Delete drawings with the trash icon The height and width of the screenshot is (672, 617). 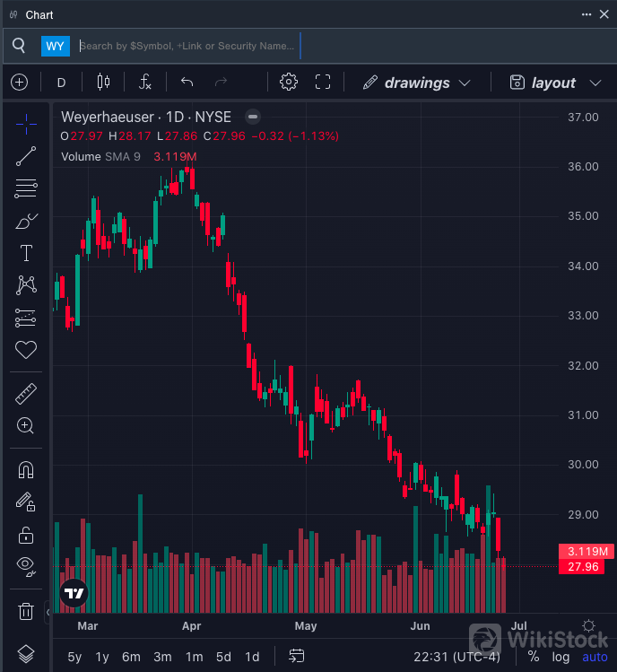coord(26,612)
